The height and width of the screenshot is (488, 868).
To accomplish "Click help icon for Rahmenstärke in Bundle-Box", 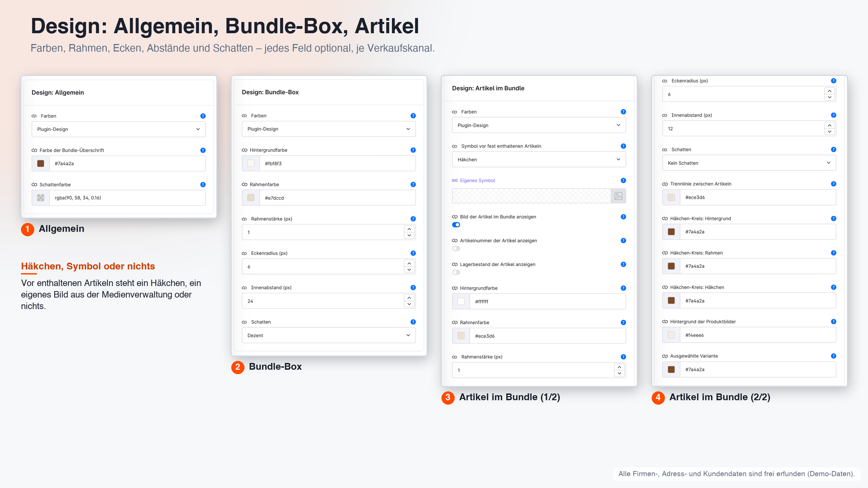I will coord(413,219).
